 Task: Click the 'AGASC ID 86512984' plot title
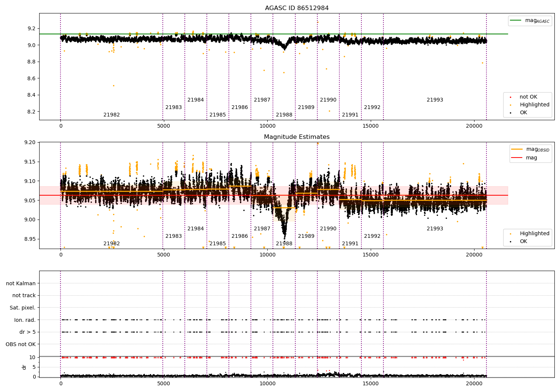click(x=297, y=8)
